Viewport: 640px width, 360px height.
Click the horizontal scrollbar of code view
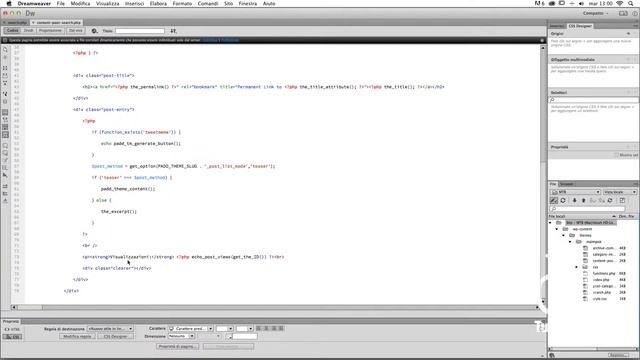coord(276,307)
